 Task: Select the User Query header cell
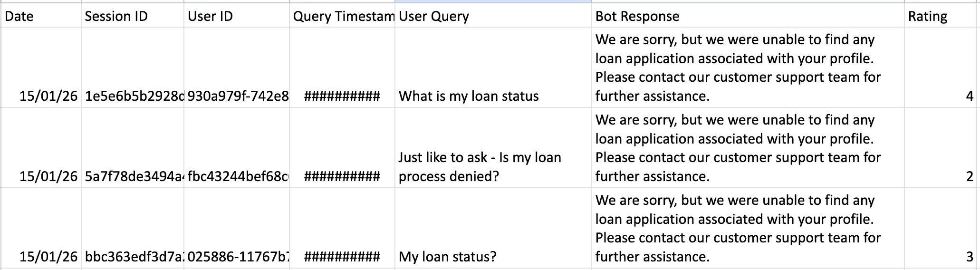click(493, 16)
